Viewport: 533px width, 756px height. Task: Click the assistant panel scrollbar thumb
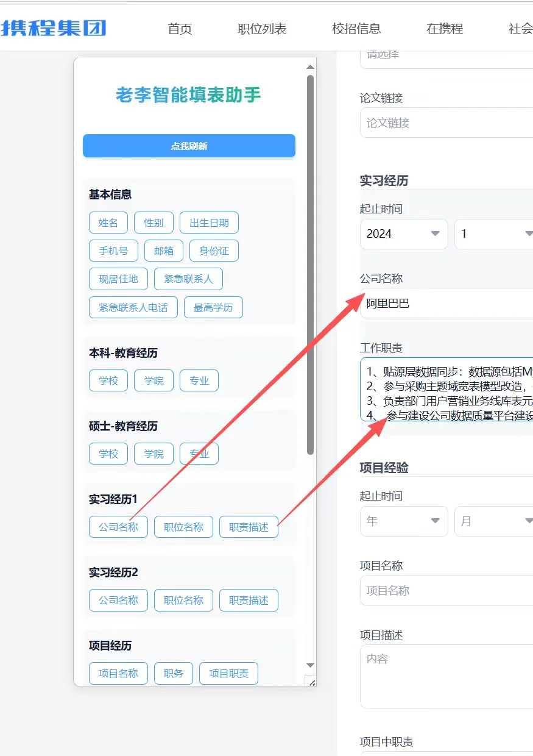click(310, 265)
